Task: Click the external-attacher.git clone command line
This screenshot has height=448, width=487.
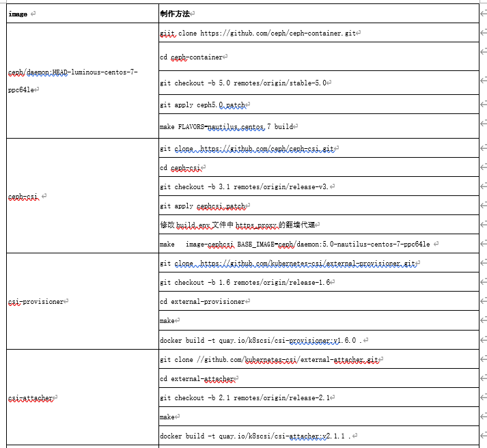Action: click(269, 359)
